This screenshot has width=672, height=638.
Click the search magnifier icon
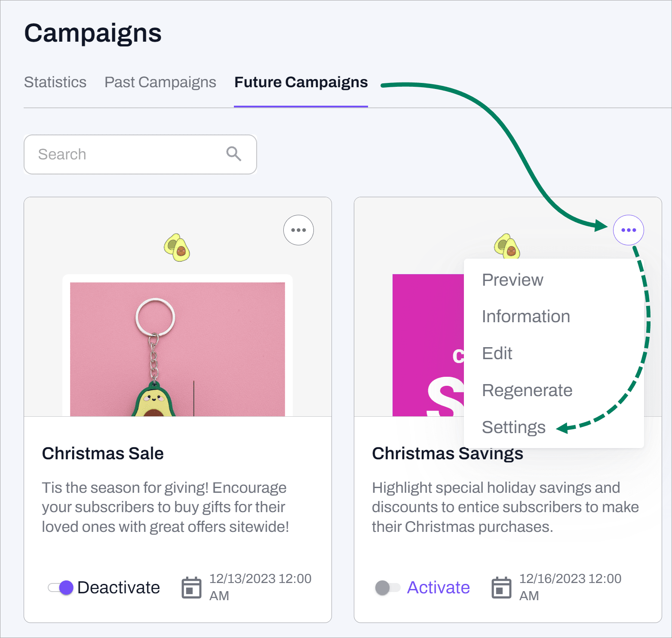pyautogui.click(x=233, y=153)
